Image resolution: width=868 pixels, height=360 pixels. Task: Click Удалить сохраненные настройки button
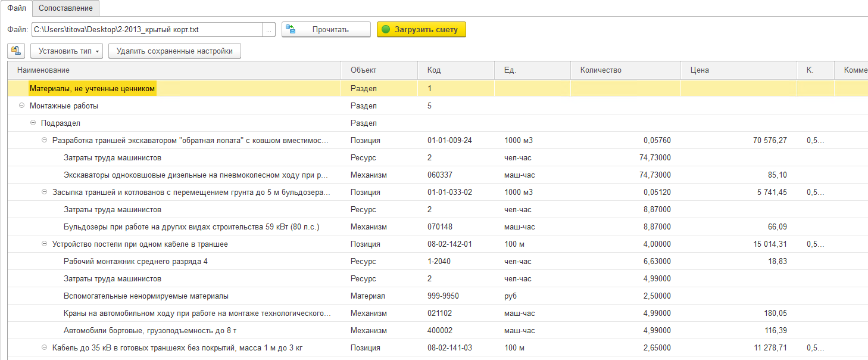[x=174, y=51]
